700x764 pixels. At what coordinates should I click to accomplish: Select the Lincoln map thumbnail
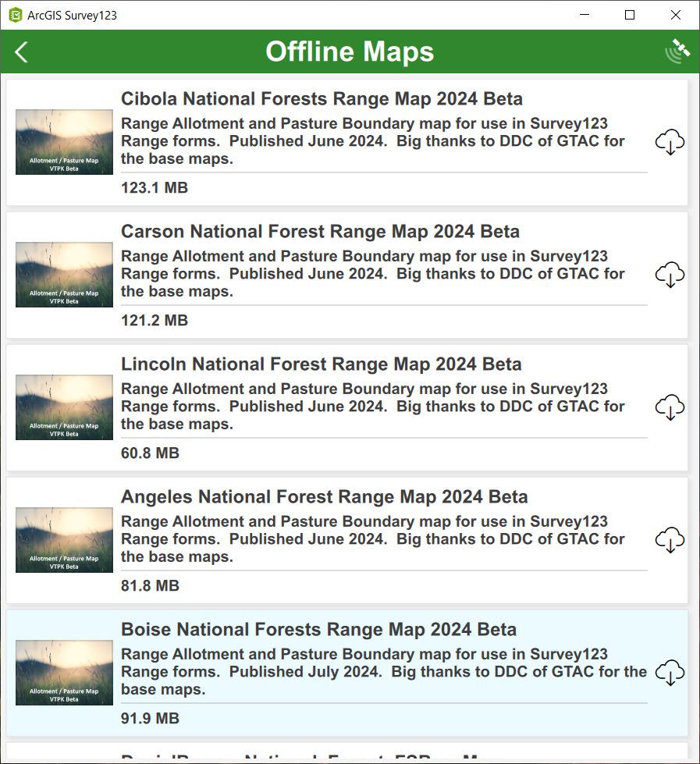[x=64, y=407]
